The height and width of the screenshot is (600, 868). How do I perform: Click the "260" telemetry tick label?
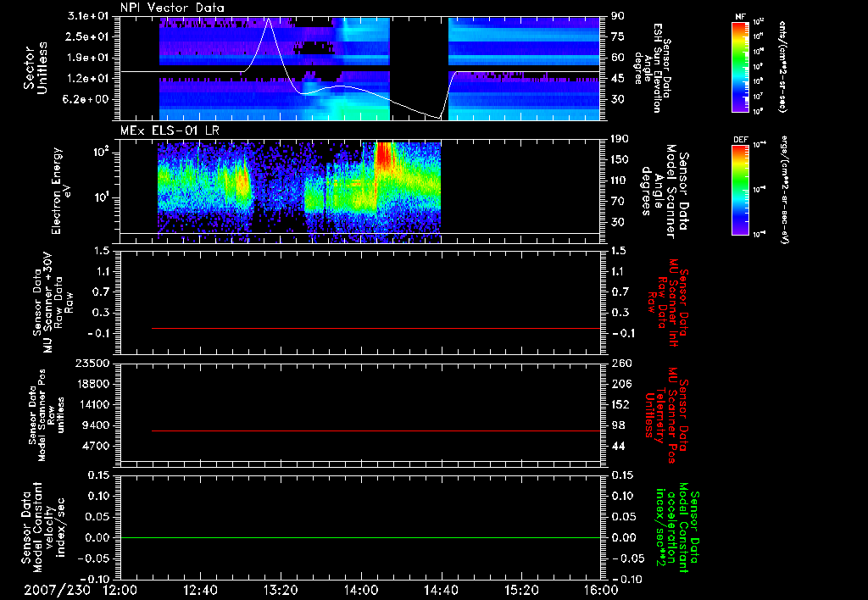click(x=621, y=363)
